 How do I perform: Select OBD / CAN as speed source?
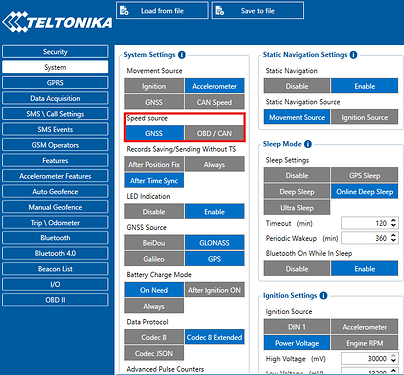(x=214, y=133)
